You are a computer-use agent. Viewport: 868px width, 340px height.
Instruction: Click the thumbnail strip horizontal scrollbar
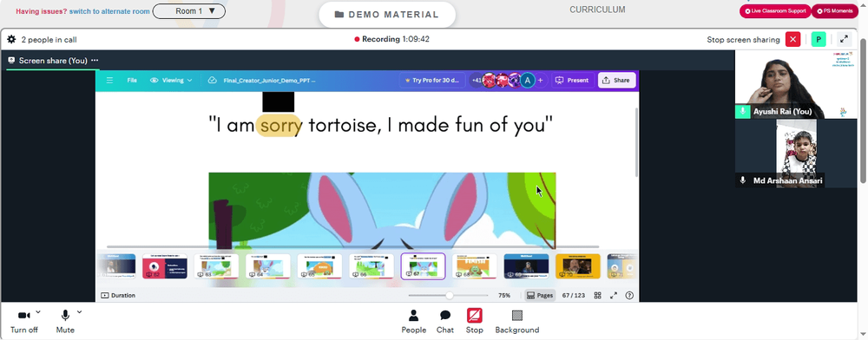point(352,246)
